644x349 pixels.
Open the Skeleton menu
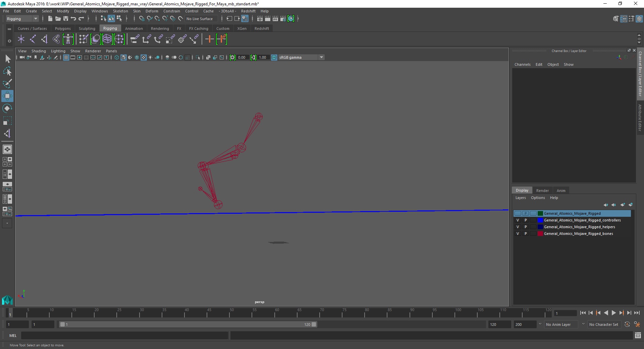(x=120, y=11)
